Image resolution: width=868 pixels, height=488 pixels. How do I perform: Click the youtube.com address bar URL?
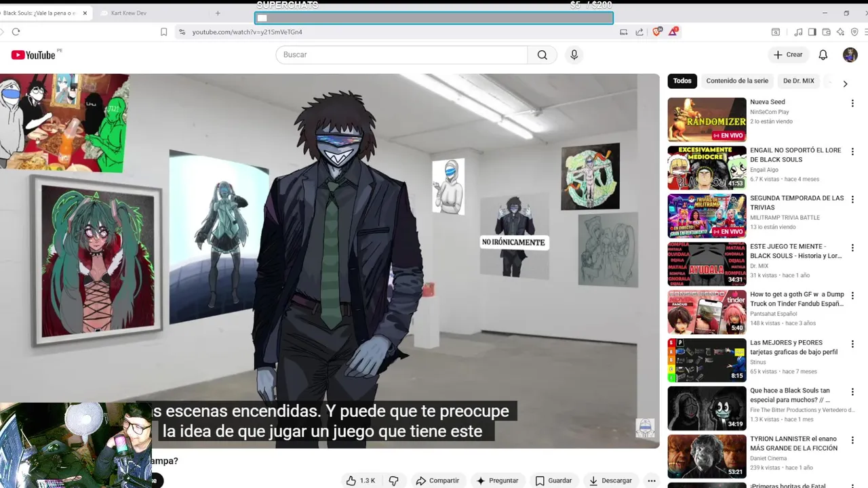(x=247, y=32)
